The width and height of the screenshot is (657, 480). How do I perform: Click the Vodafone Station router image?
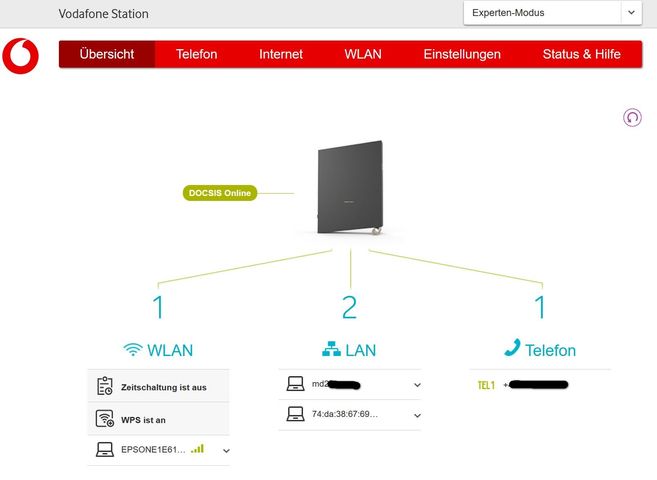pos(350,187)
